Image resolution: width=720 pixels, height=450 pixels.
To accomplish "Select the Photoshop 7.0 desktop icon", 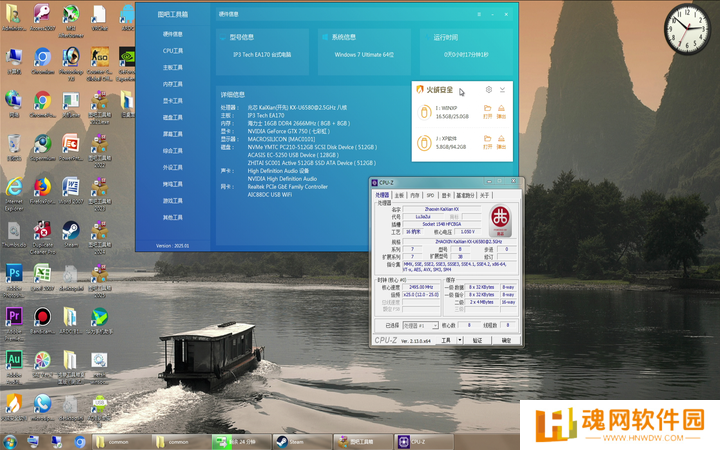I will (x=71, y=64).
